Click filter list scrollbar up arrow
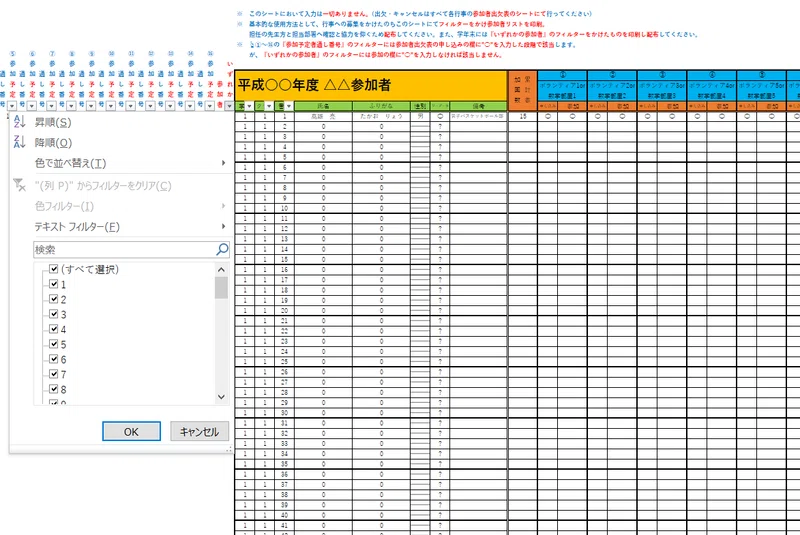This screenshot has height=535, width=800. coord(221,270)
